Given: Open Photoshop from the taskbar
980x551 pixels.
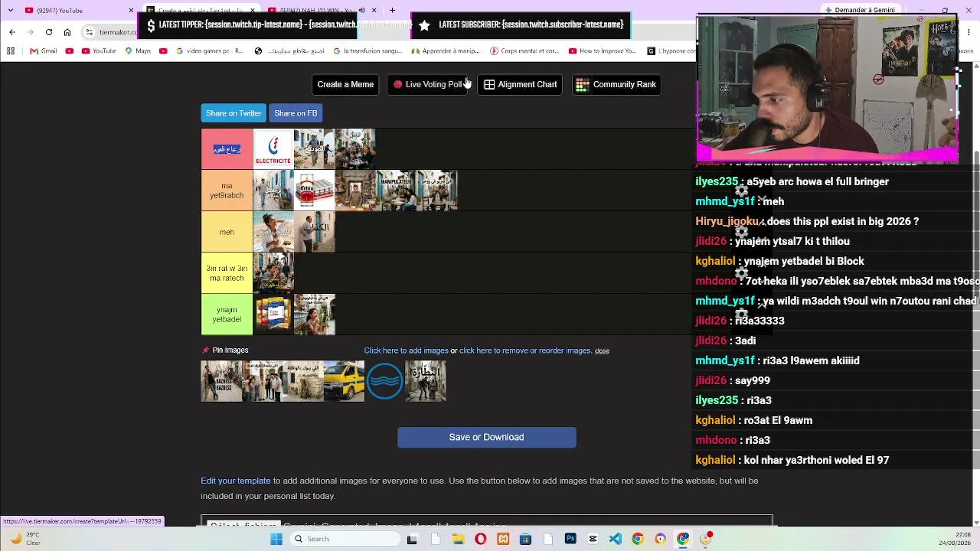Looking at the screenshot, I should point(570,539).
